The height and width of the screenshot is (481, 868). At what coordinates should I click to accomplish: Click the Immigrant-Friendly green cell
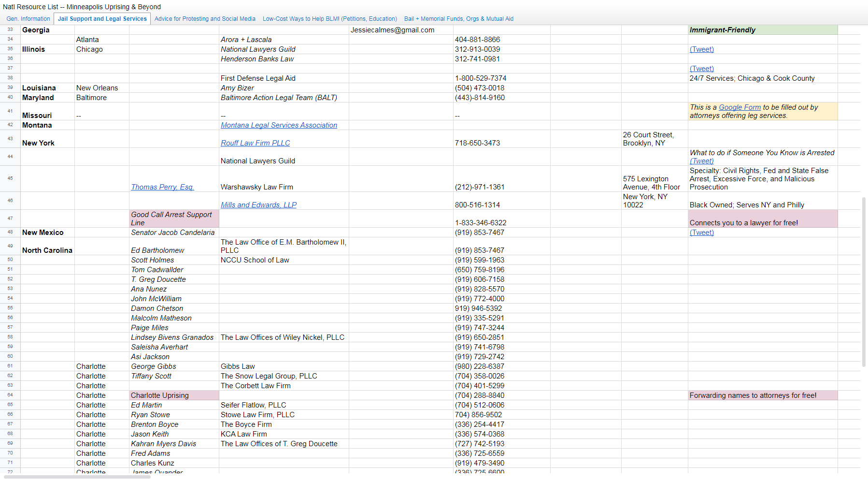(x=763, y=30)
